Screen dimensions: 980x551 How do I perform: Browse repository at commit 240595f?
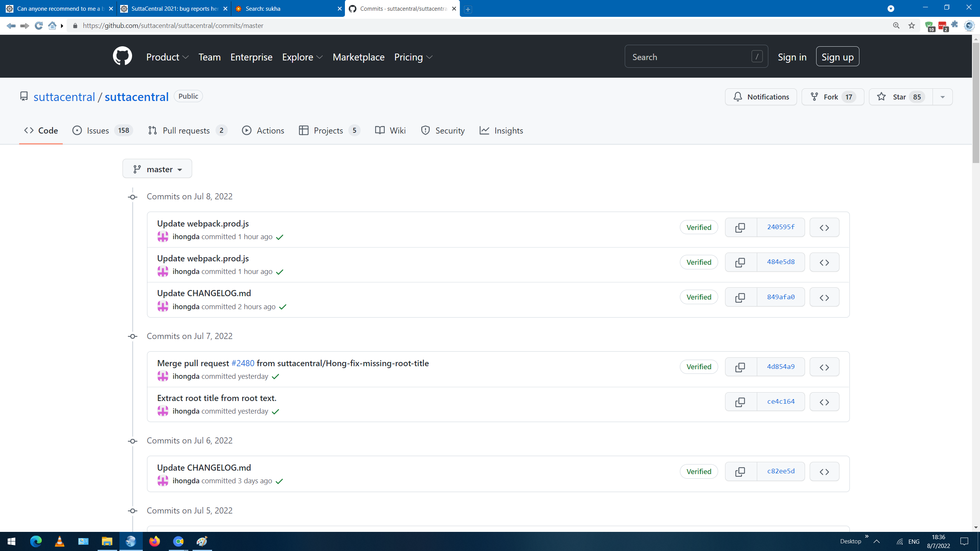click(824, 227)
